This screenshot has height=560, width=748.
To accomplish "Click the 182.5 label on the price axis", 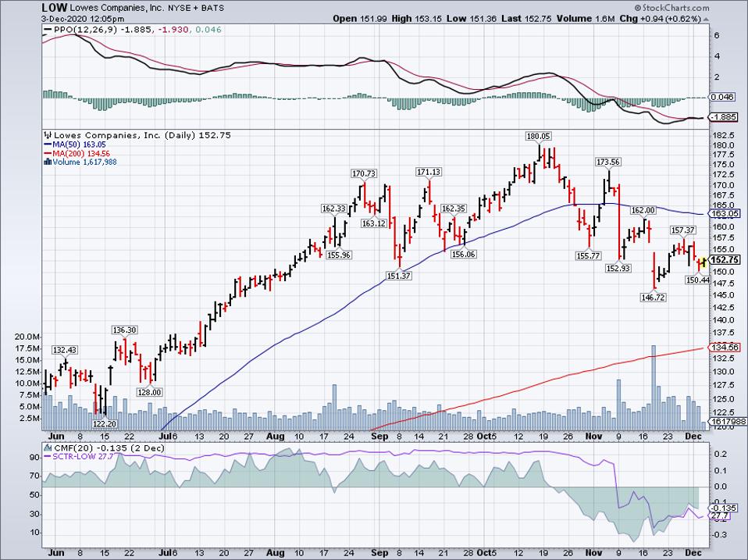I will tap(724, 135).
